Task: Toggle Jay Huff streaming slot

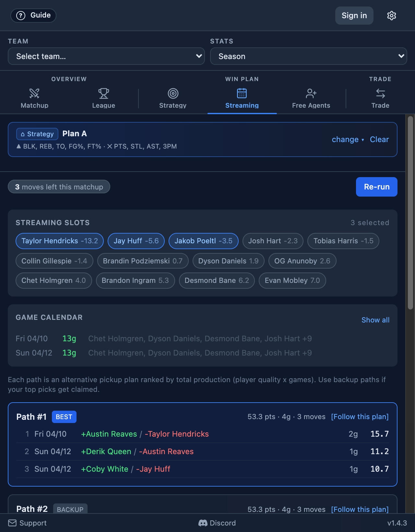Action: (x=136, y=241)
